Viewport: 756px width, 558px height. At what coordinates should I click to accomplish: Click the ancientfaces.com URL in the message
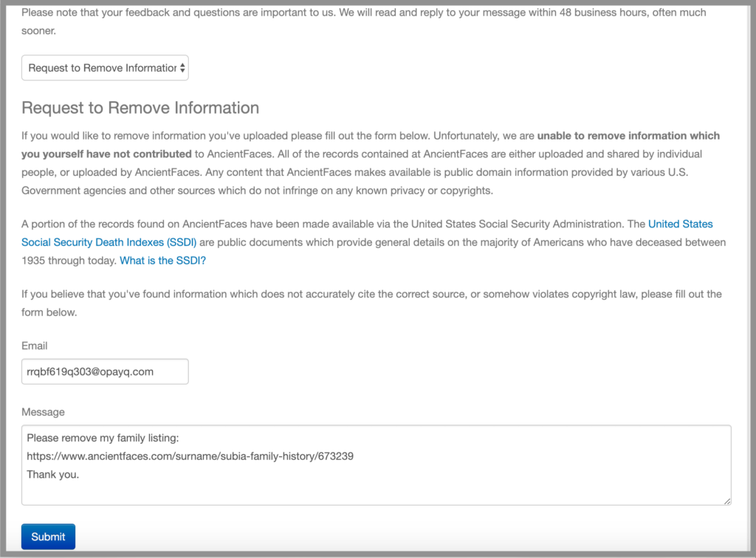[188, 456]
